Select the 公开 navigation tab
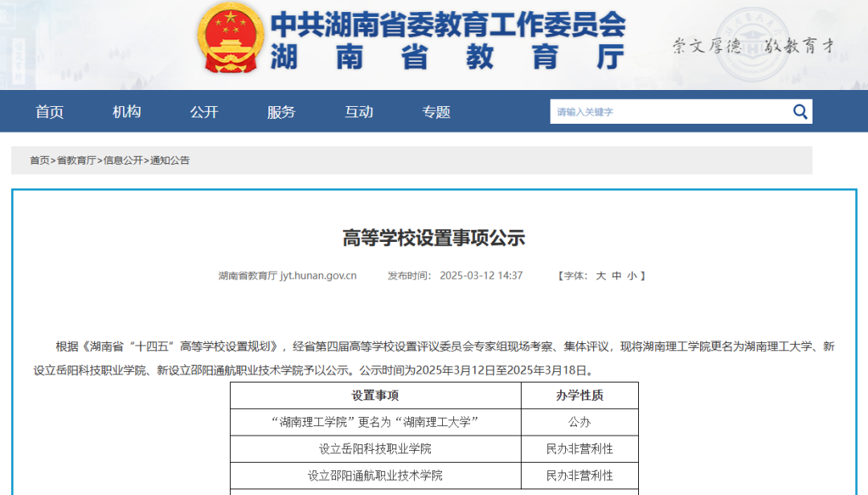This screenshot has width=868, height=495. point(204,112)
